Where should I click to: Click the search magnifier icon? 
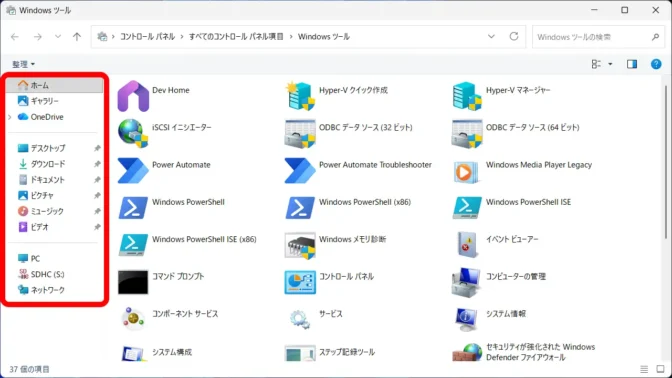[x=655, y=37]
